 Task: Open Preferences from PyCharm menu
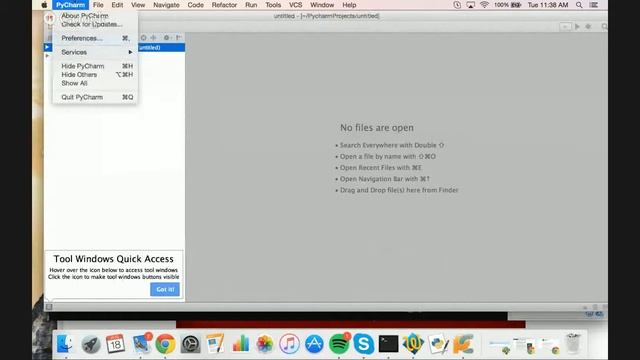(x=95, y=38)
